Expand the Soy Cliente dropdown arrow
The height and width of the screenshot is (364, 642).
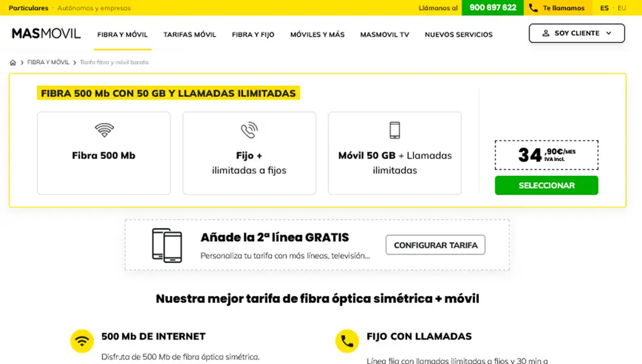609,33
